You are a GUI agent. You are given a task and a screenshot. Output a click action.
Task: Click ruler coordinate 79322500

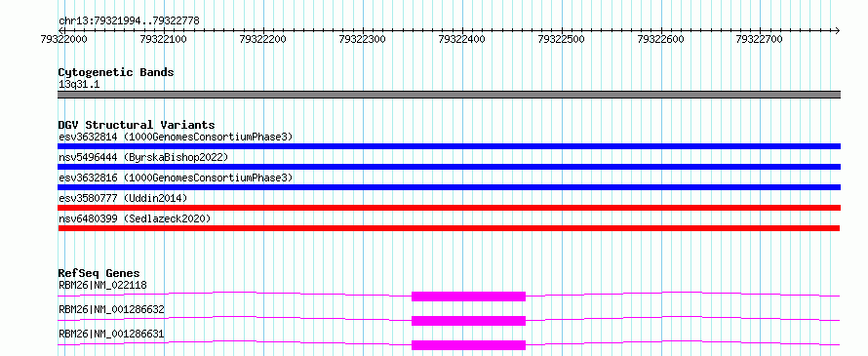(562, 39)
